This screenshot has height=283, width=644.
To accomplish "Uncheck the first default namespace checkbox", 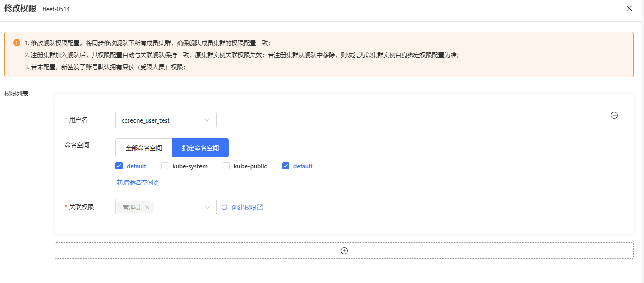I will 119,166.
